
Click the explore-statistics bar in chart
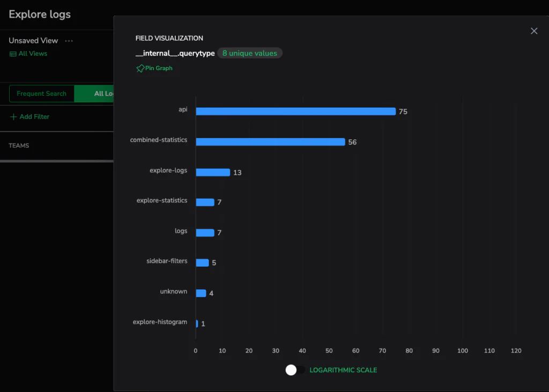[205, 202]
